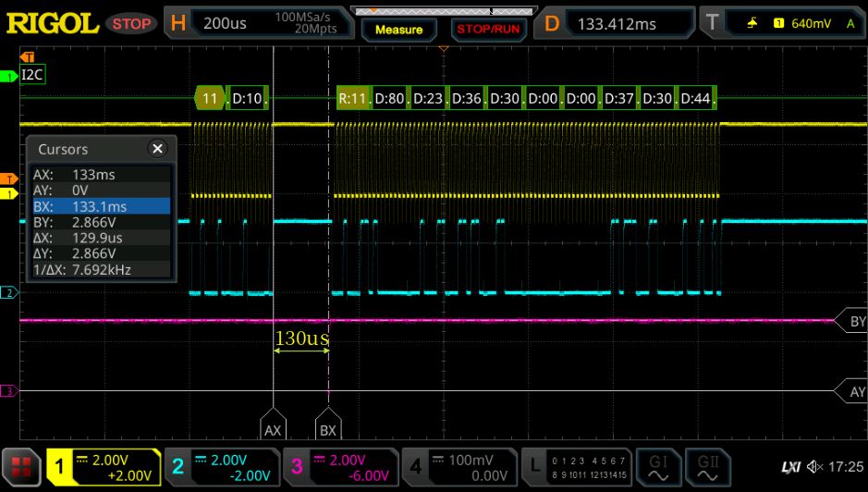Open horizontal timebase 200us setting

(x=225, y=23)
